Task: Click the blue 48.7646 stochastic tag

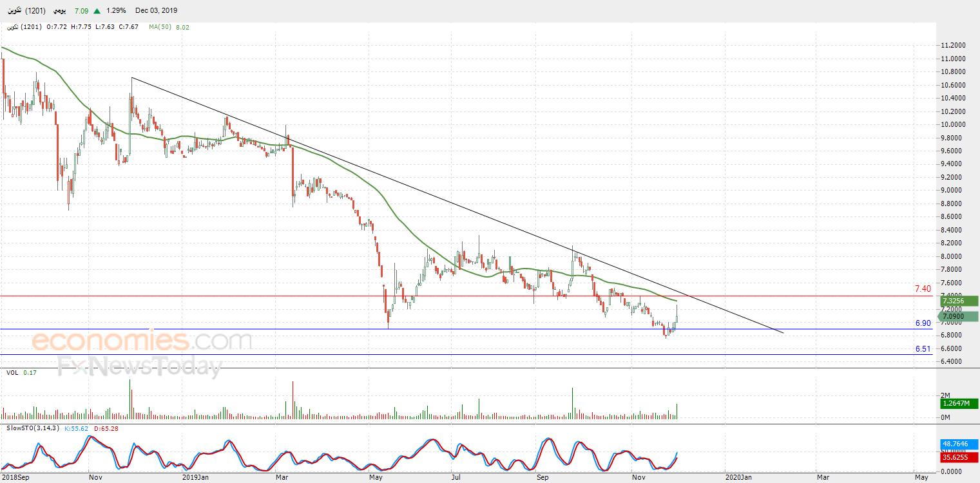Action: tap(958, 444)
